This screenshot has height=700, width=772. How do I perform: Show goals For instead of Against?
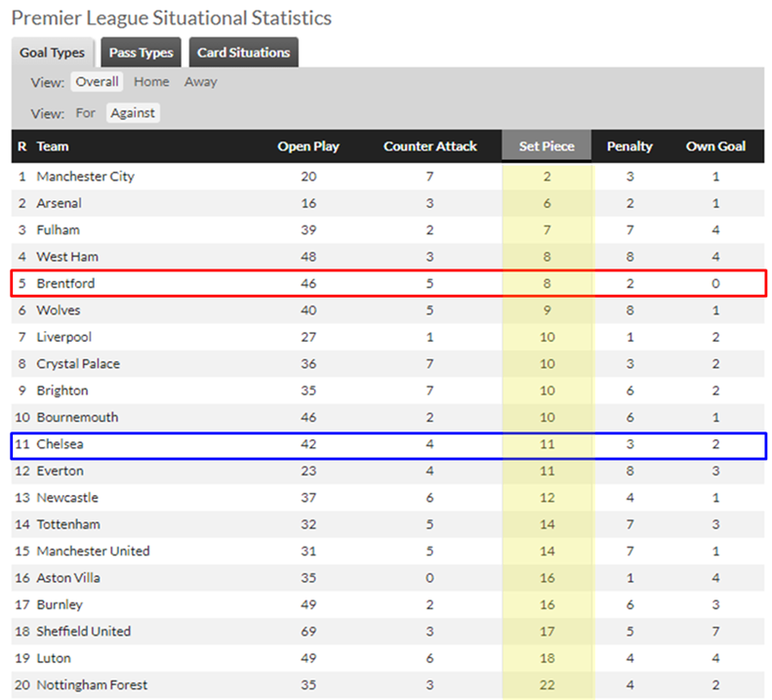86,113
